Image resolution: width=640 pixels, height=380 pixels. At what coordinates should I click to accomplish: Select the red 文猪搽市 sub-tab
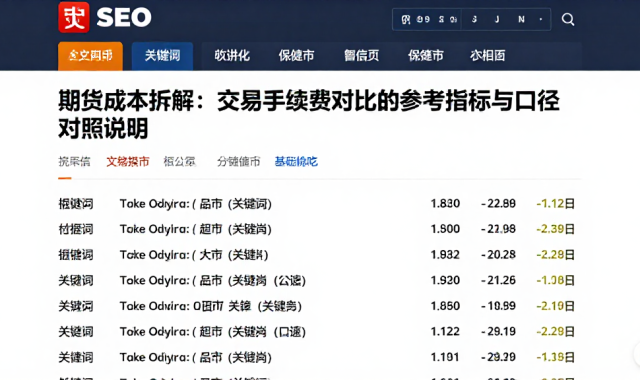pyautogui.click(x=128, y=162)
